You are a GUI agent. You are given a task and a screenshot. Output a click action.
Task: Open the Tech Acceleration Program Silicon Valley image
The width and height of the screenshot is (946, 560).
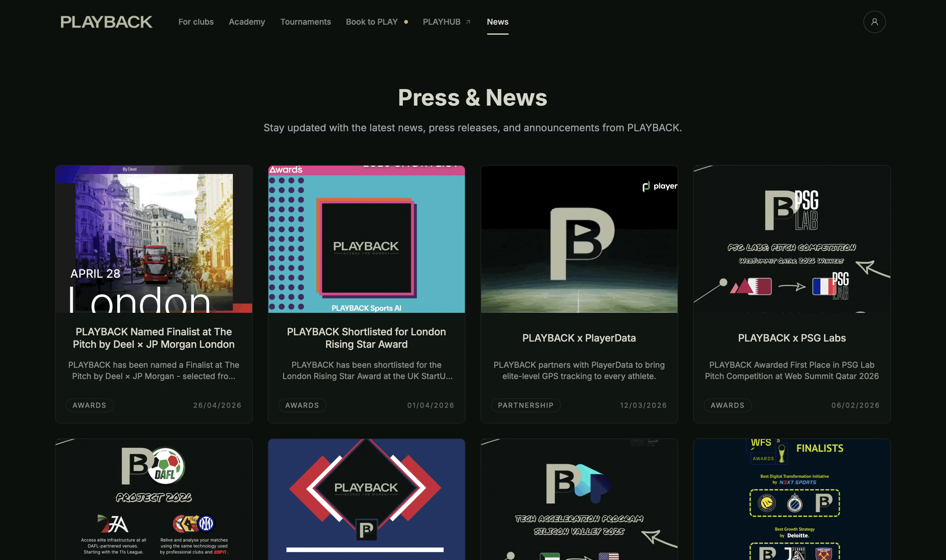point(578,498)
